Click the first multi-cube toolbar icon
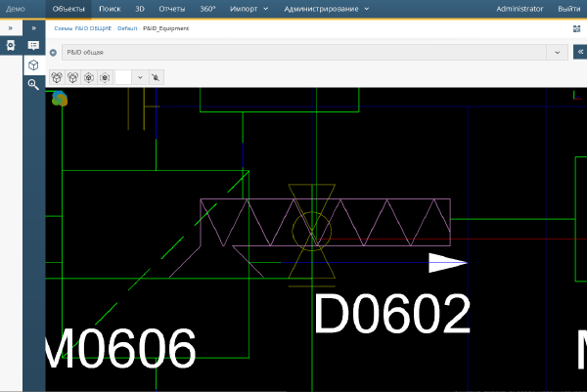Image resolution: width=587 pixels, height=392 pixels. pyautogui.click(x=57, y=76)
